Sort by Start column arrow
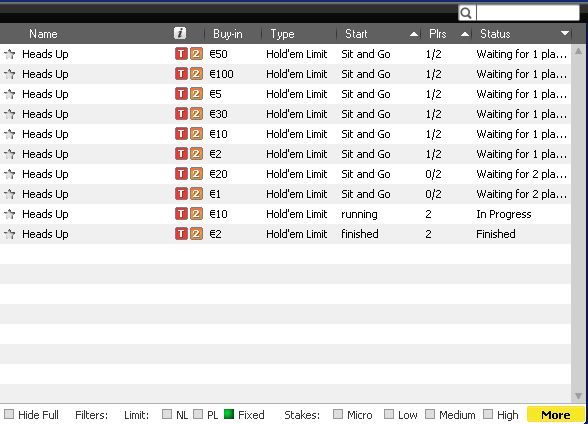 coord(414,34)
